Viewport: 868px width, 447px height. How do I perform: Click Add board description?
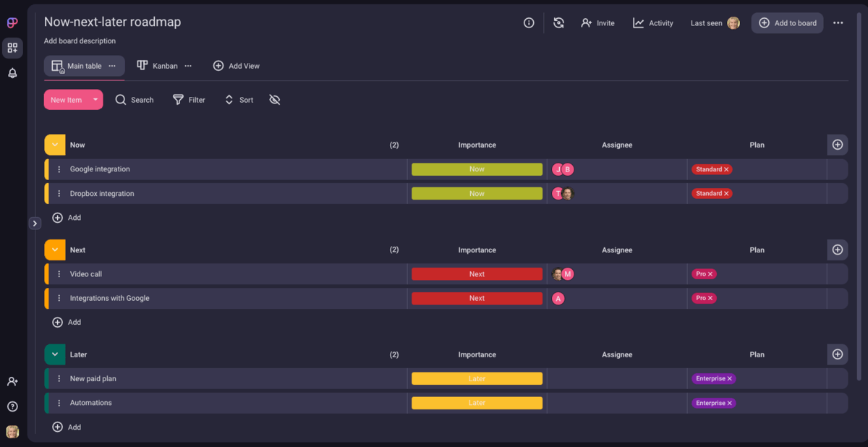click(79, 41)
